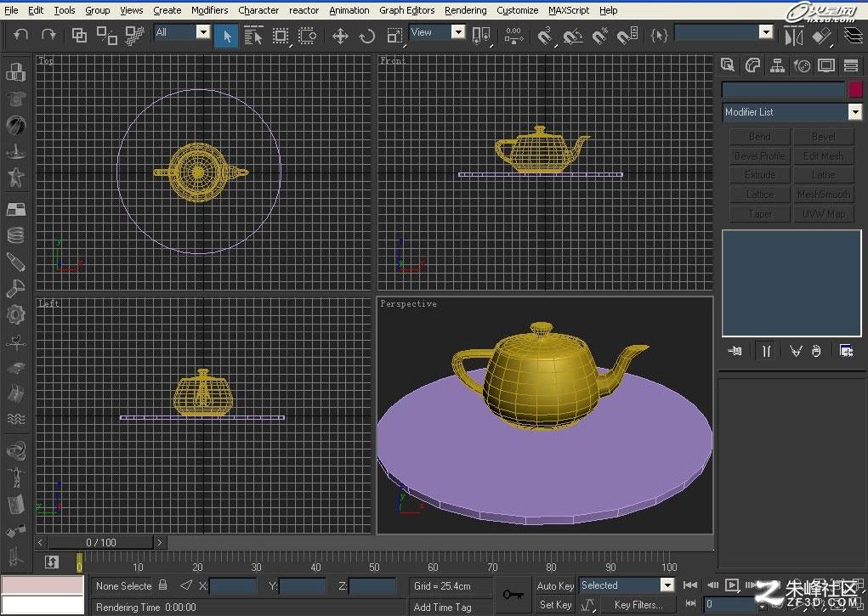Click reactor checkered plane icon
Image resolution: width=868 pixels, height=616 pixels.
16,209
